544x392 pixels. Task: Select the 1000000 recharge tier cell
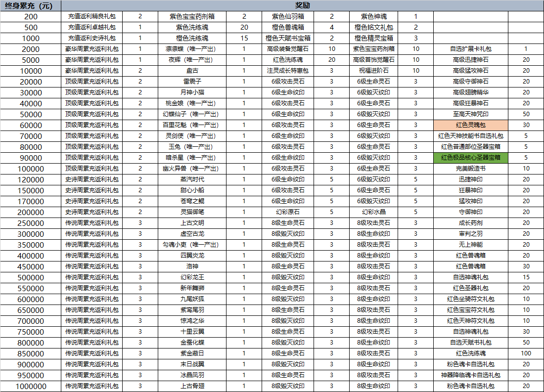tap(31, 386)
